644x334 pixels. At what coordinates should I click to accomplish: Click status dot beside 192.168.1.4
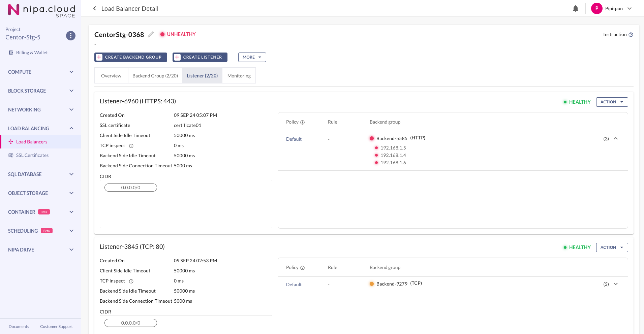coord(376,155)
